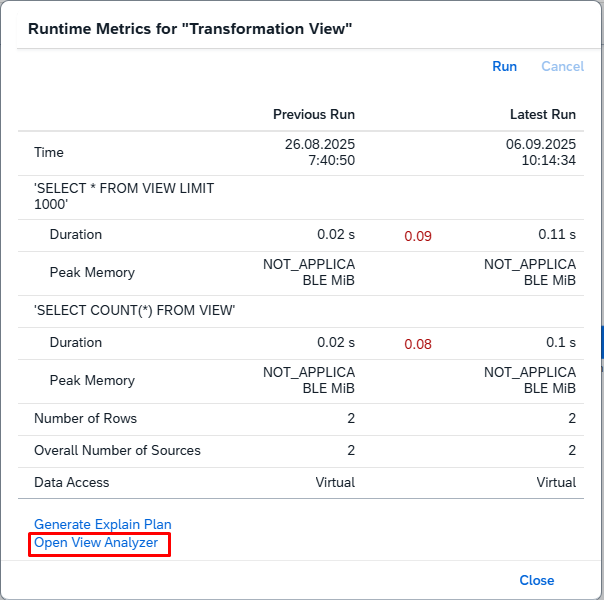Click the red 0.09 duration difference
This screenshot has height=600, width=604.
click(x=418, y=236)
